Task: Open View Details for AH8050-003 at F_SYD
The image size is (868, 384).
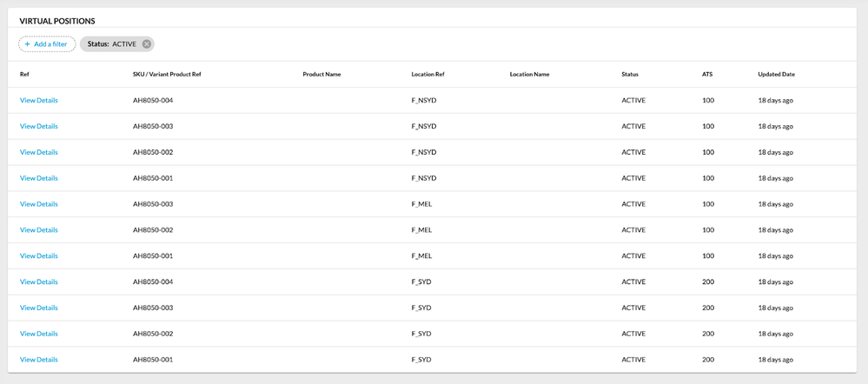Action: point(39,308)
